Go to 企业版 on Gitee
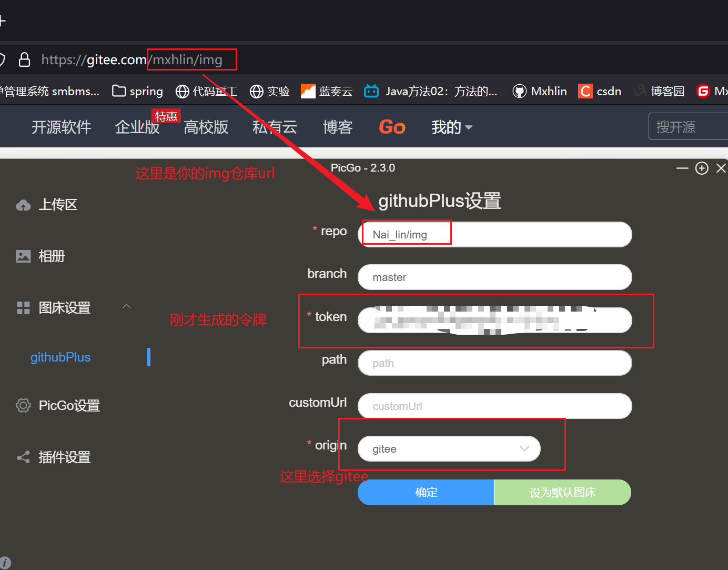Image resolution: width=728 pixels, height=570 pixels. [x=137, y=127]
